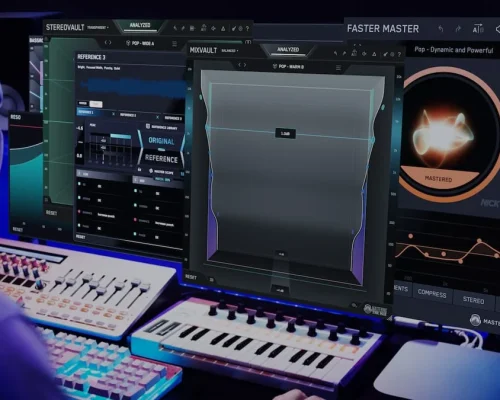
Task: Open MixVault help question mark icon
Action: coord(399,54)
